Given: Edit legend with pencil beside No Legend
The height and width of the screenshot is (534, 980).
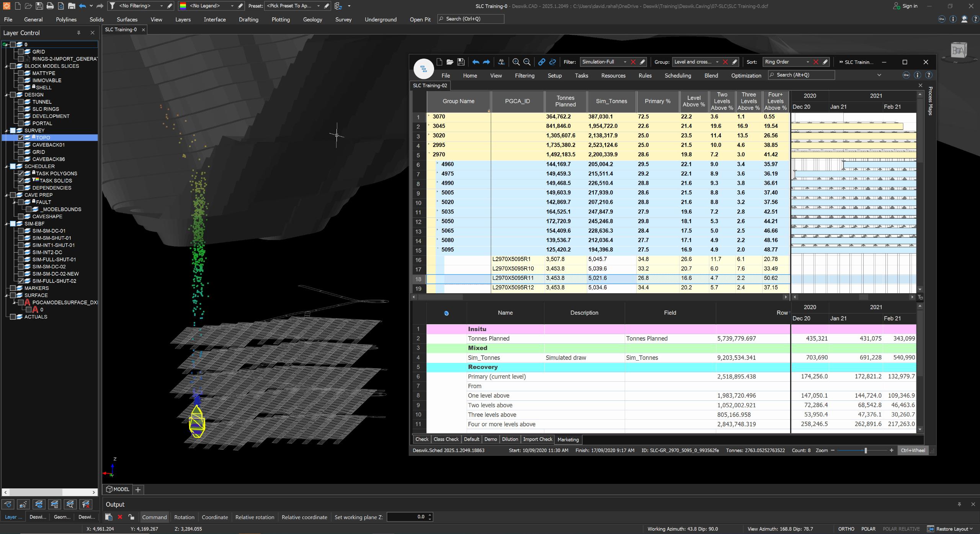Looking at the screenshot, I should pyautogui.click(x=240, y=6).
